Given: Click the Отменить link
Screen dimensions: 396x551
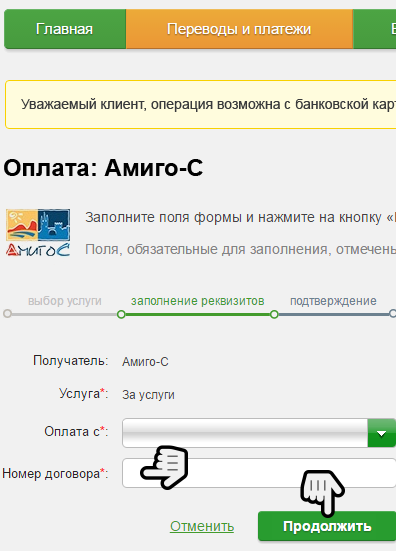Looking at the screenshot, I should click(x=202, y=526).
